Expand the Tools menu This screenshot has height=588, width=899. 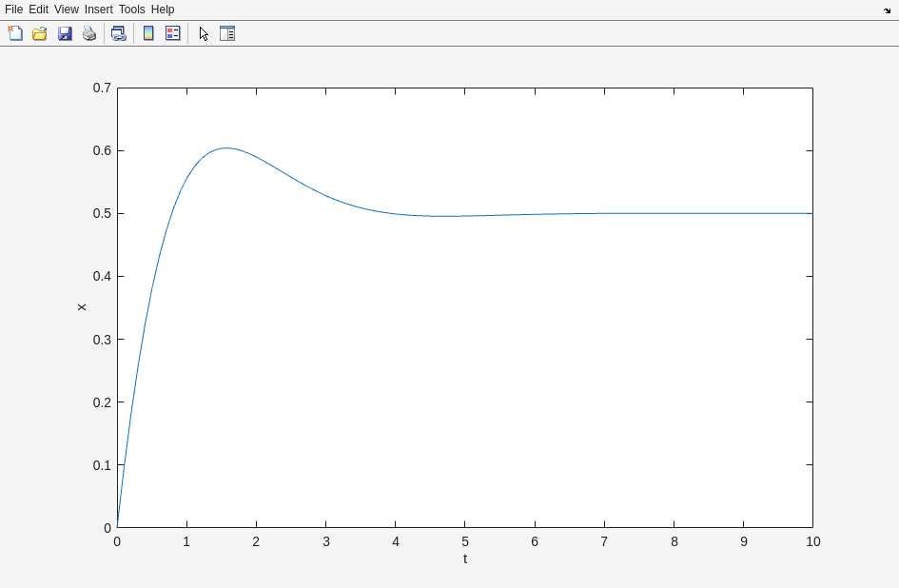[132, 10]
